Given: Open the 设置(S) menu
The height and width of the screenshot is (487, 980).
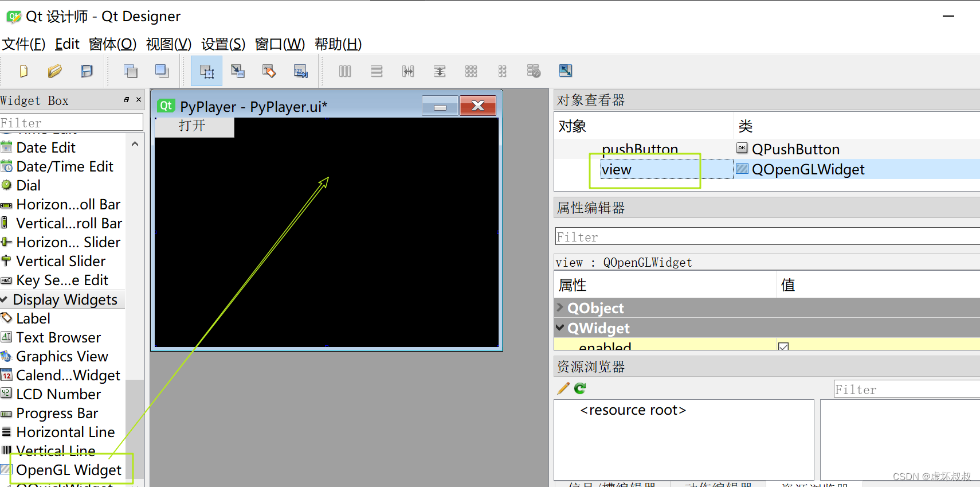Looking at the screenshot, I should tap(223, 44).
